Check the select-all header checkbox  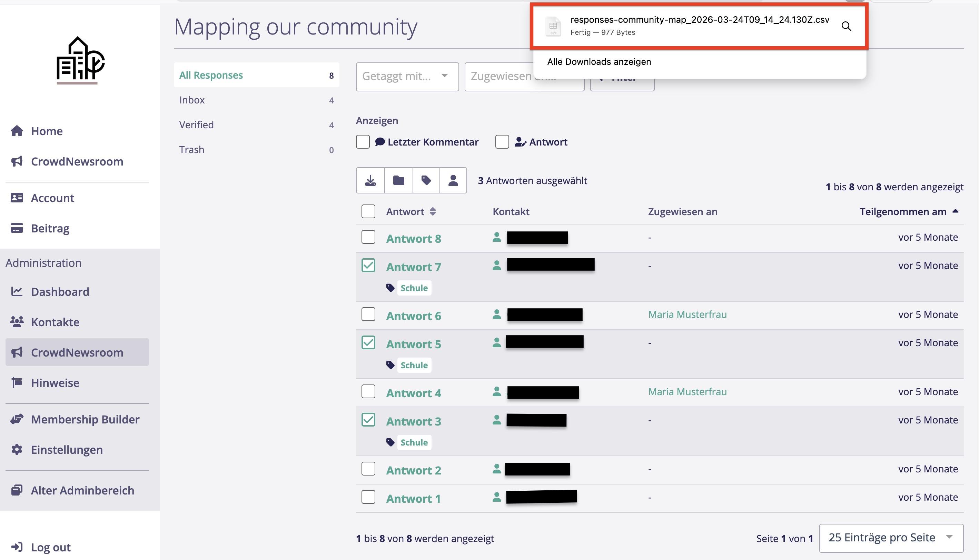(368, 211)
